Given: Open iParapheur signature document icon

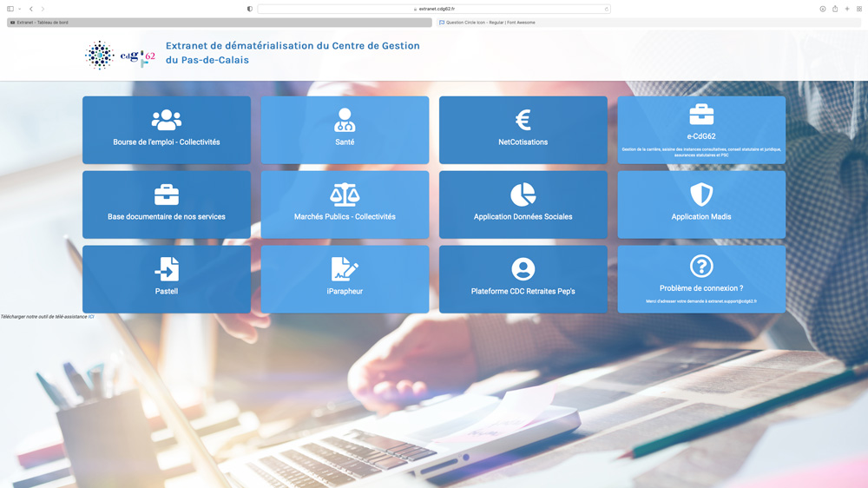Looking at the screenshot, I should (345, 269).
